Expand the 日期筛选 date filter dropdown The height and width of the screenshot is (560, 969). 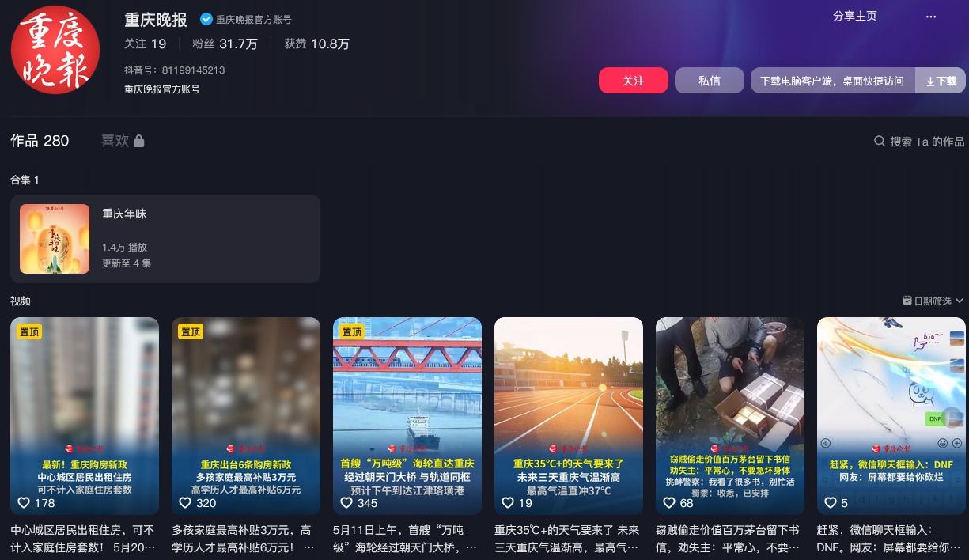click(x=933, y=301)
